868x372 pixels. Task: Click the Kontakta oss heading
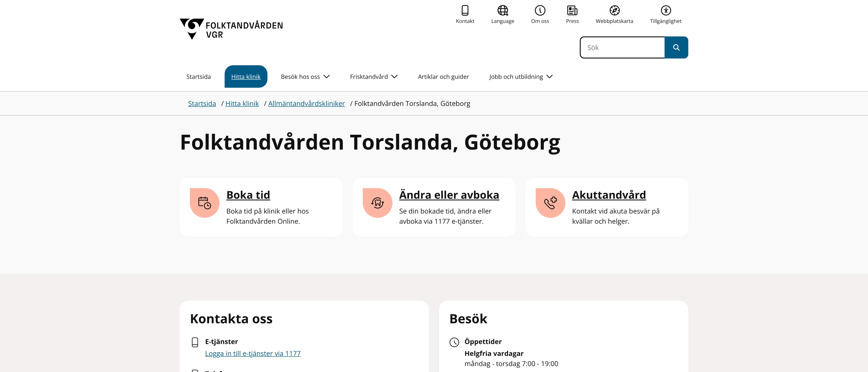pyautogui.click(x=231, y=319)
